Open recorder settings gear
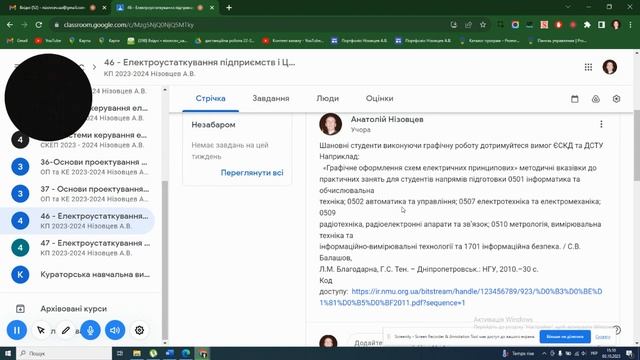Viewport: 640px width, 360px height. [140, 330]
